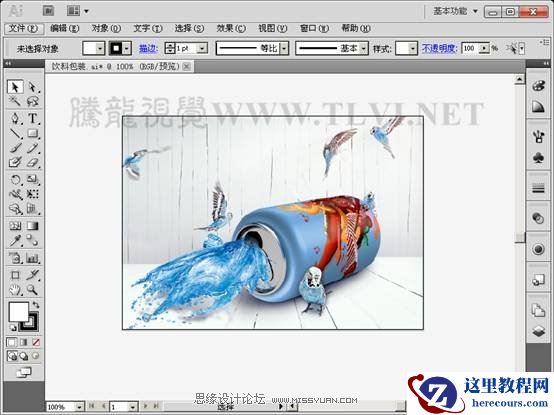Open the stroke color dropdown in control bar
The width and height of the screenshot is (554, 415).
tap(126, 48)
